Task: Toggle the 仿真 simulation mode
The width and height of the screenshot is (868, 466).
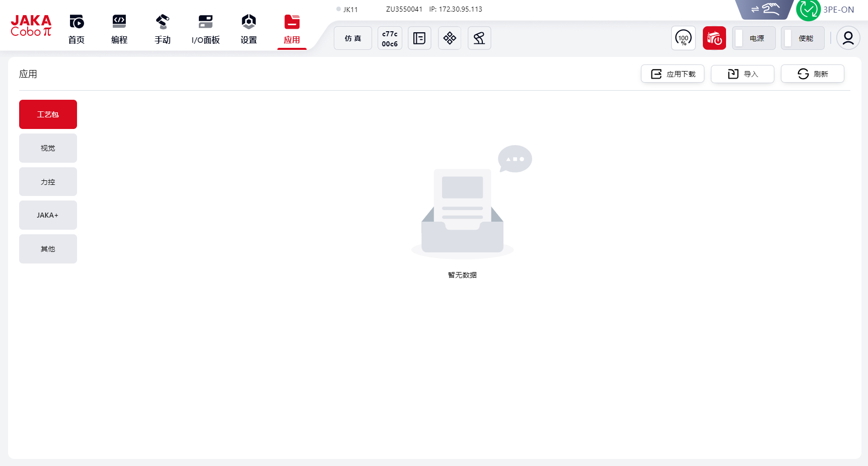Action: coord(353,38)
